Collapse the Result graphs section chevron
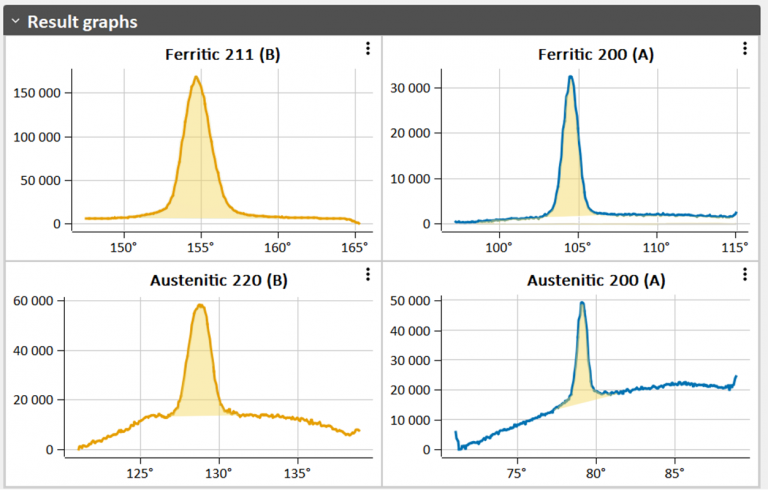768x490 pixels. (14, 21)
